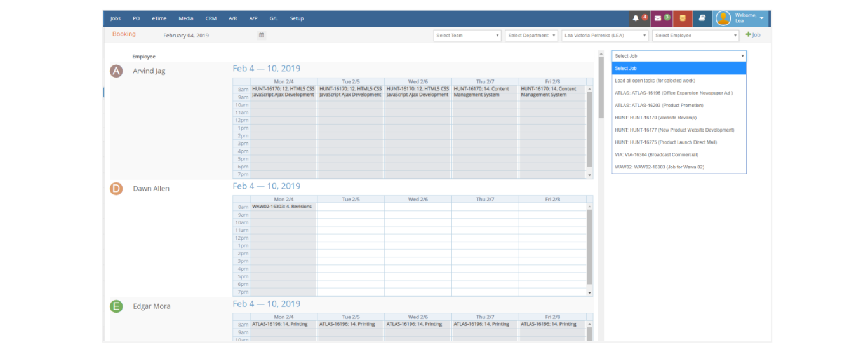Click the Arvind Jag employee name
Image resolution: width=868 pixels, height=354 pixels.
point(149,71)
